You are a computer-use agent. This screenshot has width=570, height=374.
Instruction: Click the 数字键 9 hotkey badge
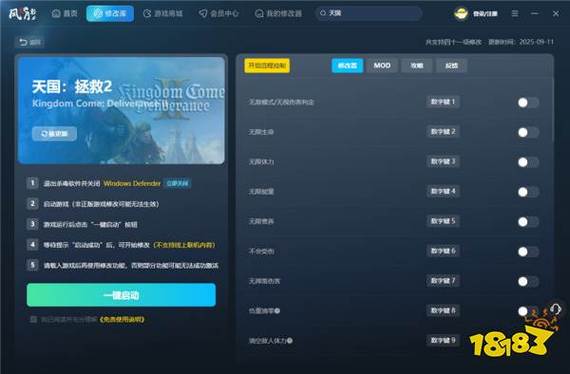pos(443,340)
